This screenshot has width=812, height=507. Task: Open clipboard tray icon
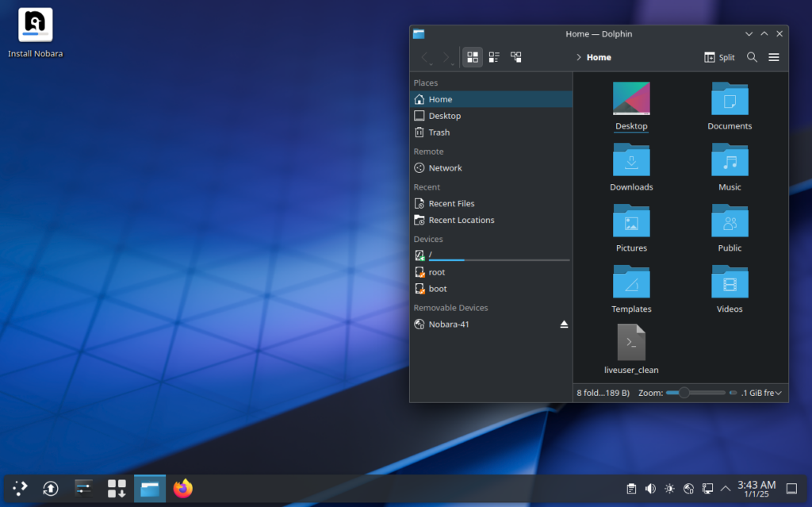631,488
